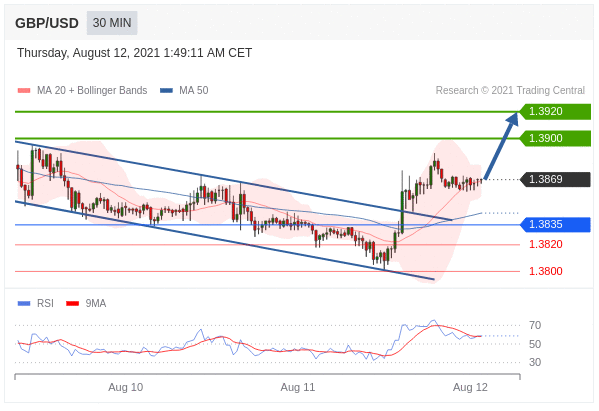The width and height of the screenshot is (599, 411).
Task: Toggle the MA 20 + Bollinger Bands legend label
Action: tap(92, 91)
